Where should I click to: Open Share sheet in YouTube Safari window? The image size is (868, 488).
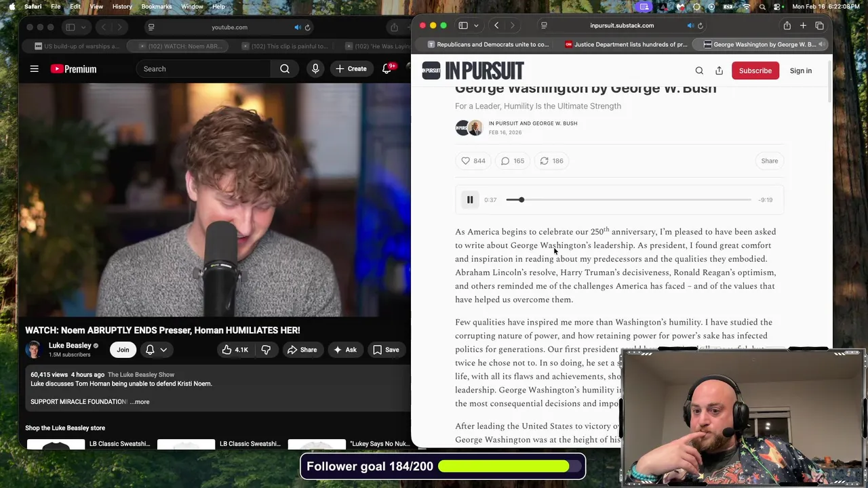tap(394, 27)
